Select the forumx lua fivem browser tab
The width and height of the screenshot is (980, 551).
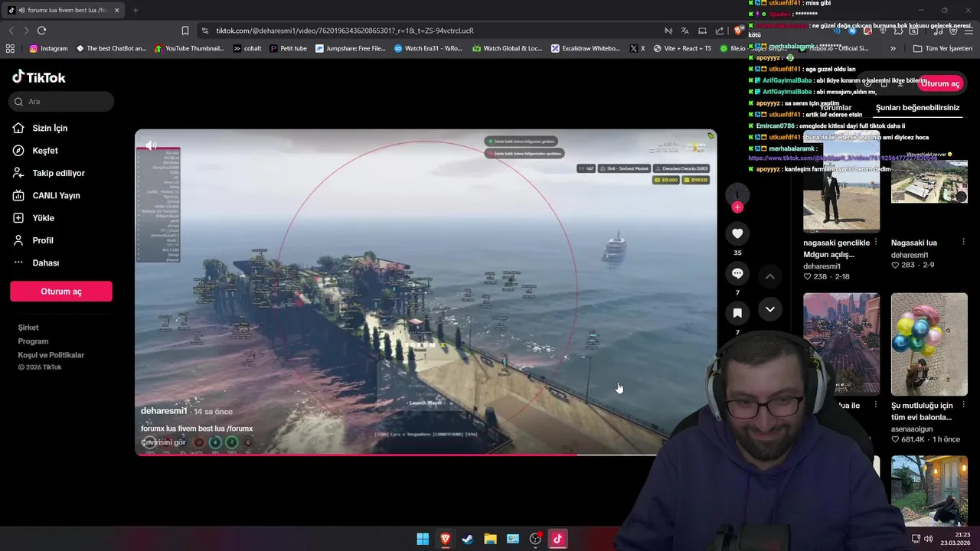point(64,10)
